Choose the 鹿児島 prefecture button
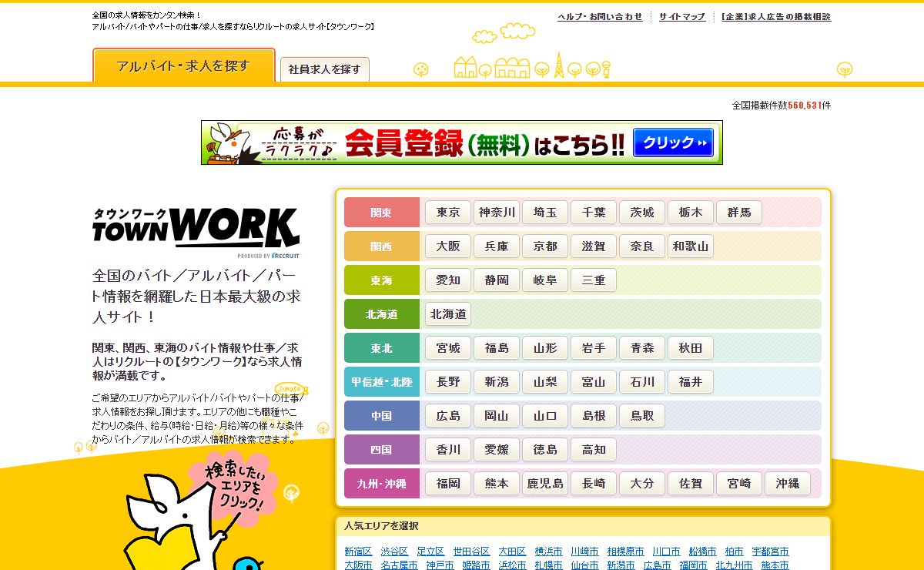This screenshot has height=570, width=924. [x=545, y=484]
